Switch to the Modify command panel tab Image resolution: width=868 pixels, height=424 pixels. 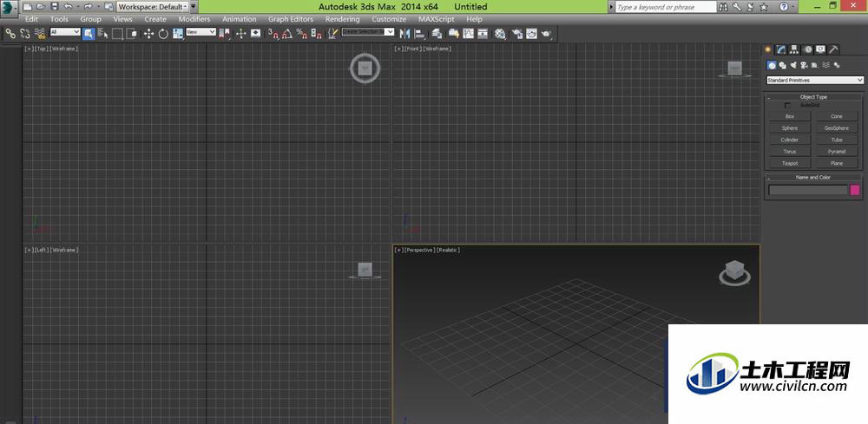click(781, 49)
